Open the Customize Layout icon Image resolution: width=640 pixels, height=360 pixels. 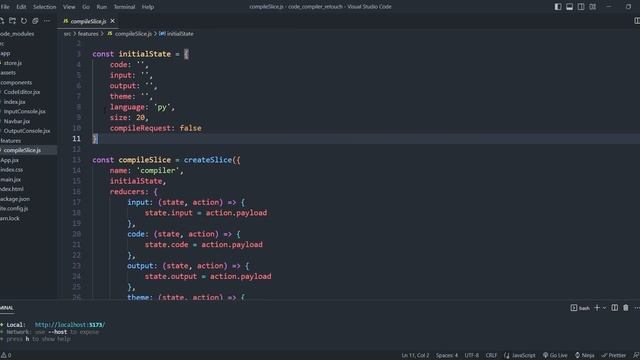(x=592, y=7)
